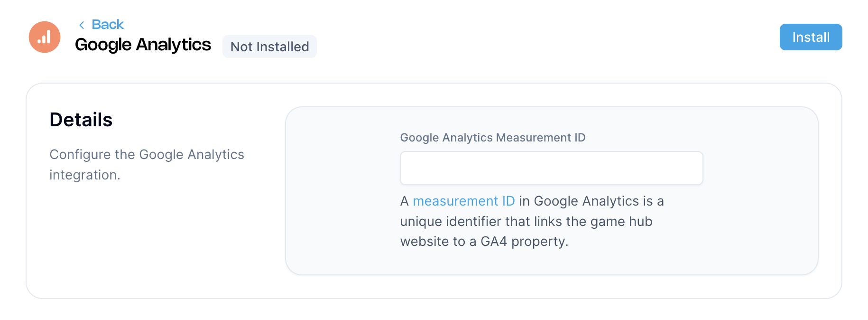
Task: Click the Google Analytics Measurement ID input field
Action: [x=551, y=168]
